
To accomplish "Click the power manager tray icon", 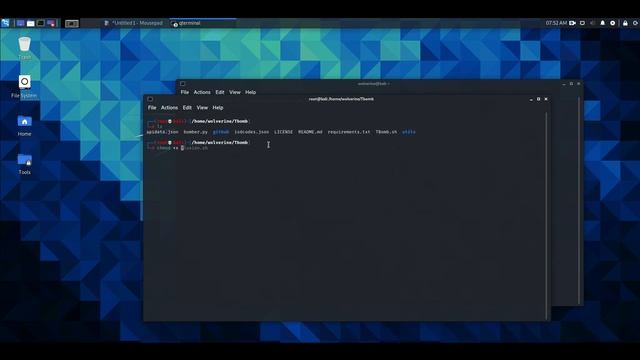I will 613,23.
